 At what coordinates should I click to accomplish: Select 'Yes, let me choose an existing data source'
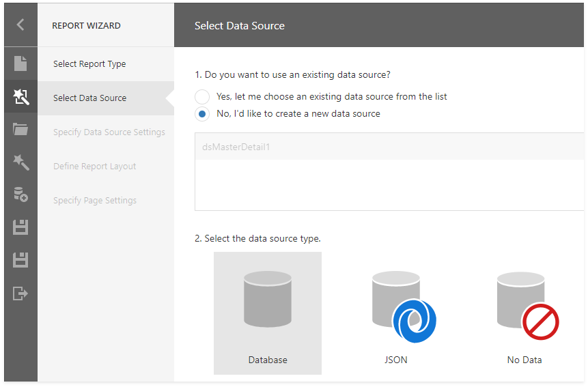coord(202,97)
